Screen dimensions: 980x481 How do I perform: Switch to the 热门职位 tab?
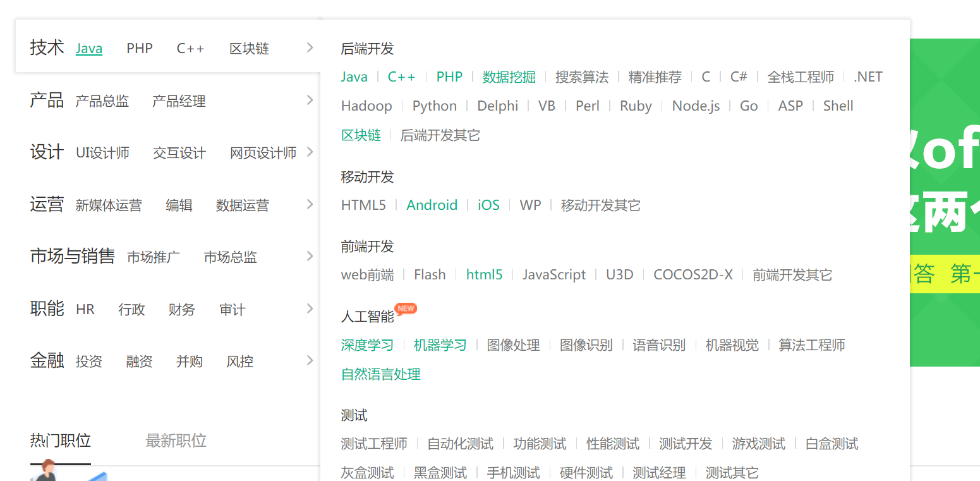click(x=61, y=441)
